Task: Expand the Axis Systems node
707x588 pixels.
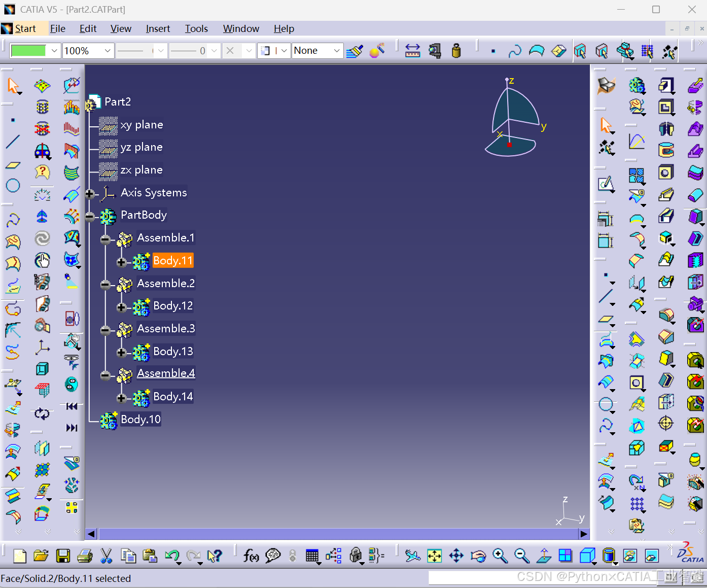Action: (x=90, y=194)
